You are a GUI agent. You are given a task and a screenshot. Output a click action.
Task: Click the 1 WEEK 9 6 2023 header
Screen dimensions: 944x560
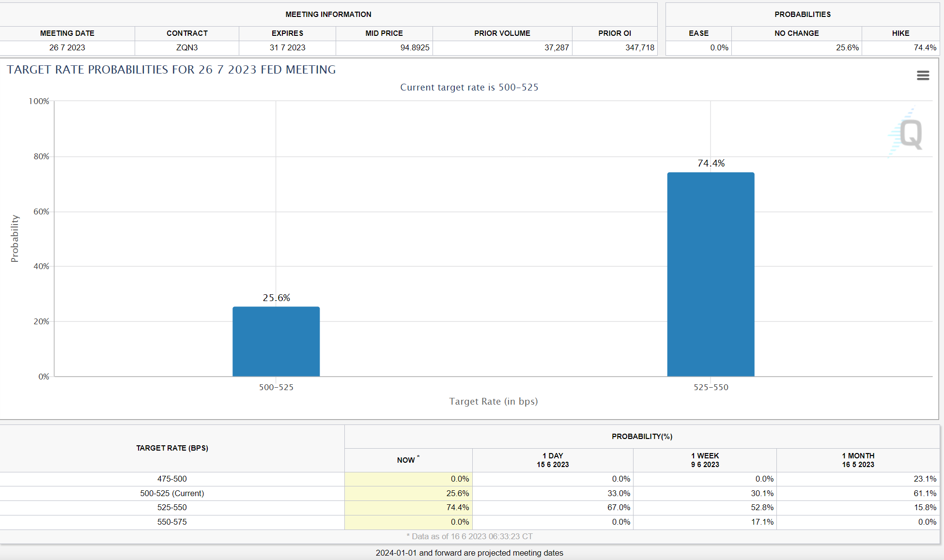(x=705, y=460)
